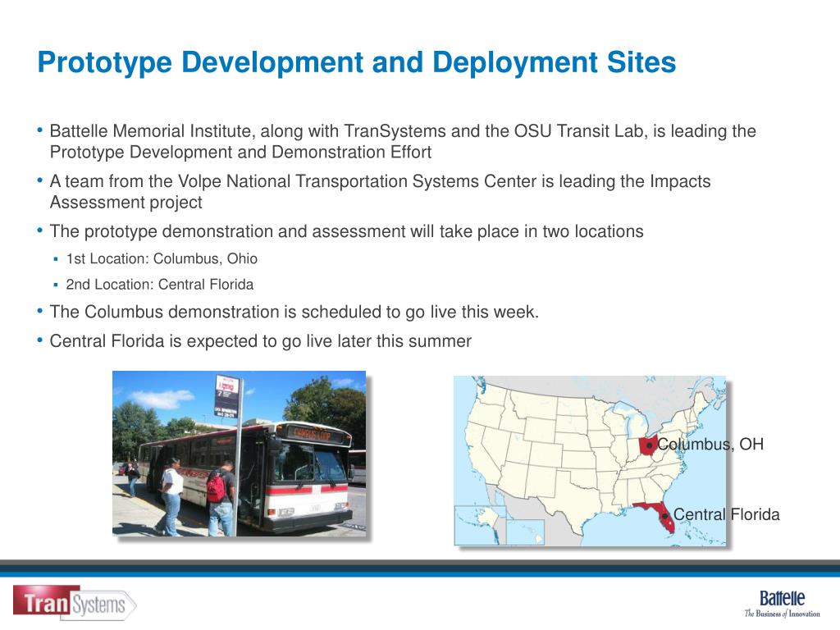Click the slide title 'Prototype Development and Deployment Sites'
This screenshot has width=840, height=630.
[x=356, y=62]
